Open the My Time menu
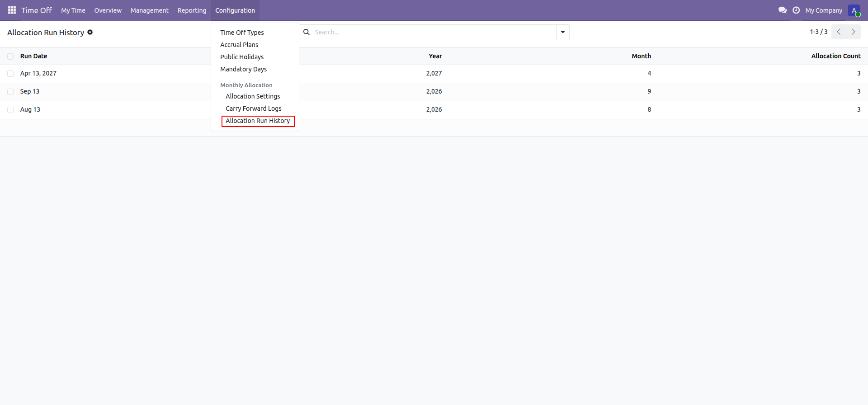 pyautogui.click(x=73, y=10)
